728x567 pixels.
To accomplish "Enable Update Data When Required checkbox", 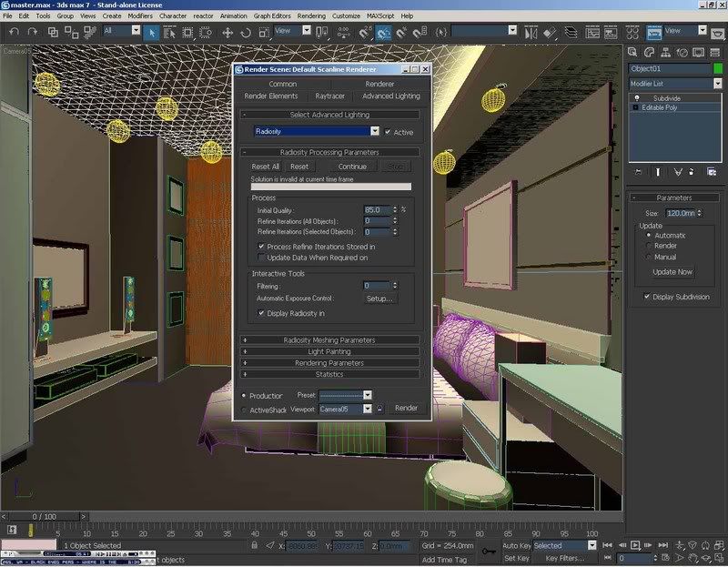I will tap(262, 258).
